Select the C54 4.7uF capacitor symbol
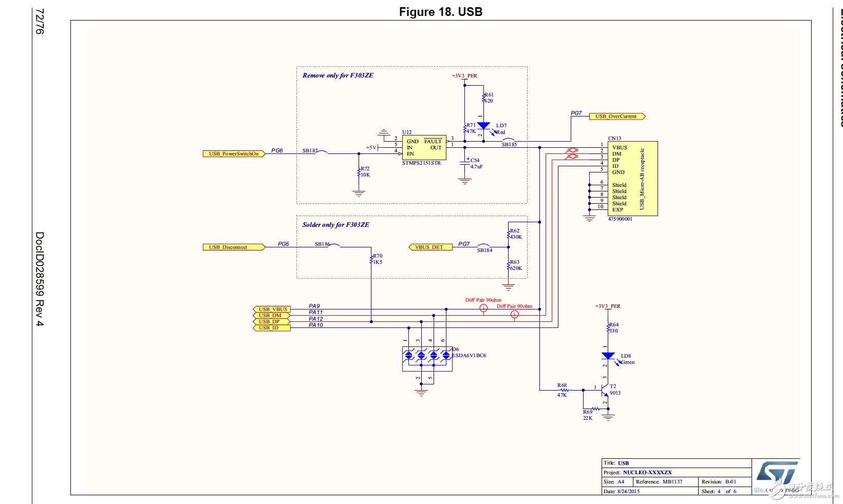The width and height of the screenshot is (843, 504). (x=465, y=163)
